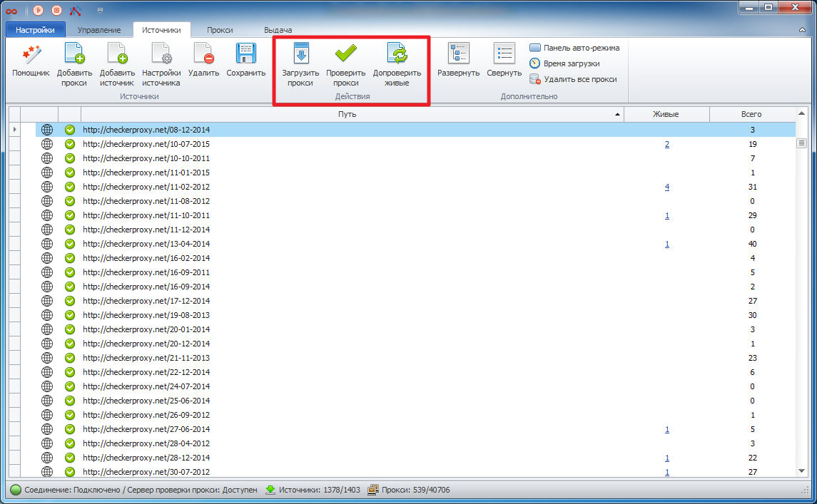817x504 pixels.
Task: Collapse the ribbon with the chevron
Action: pos(803,30)
